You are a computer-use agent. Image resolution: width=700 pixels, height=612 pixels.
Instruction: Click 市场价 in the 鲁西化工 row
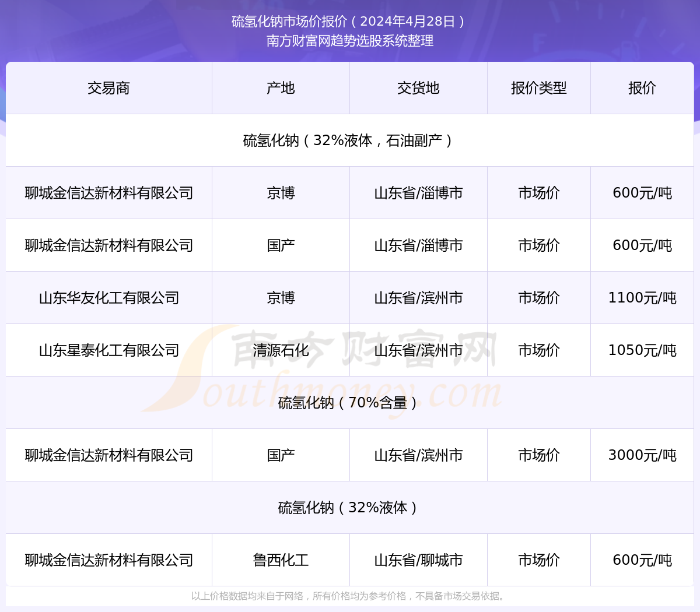539,560
